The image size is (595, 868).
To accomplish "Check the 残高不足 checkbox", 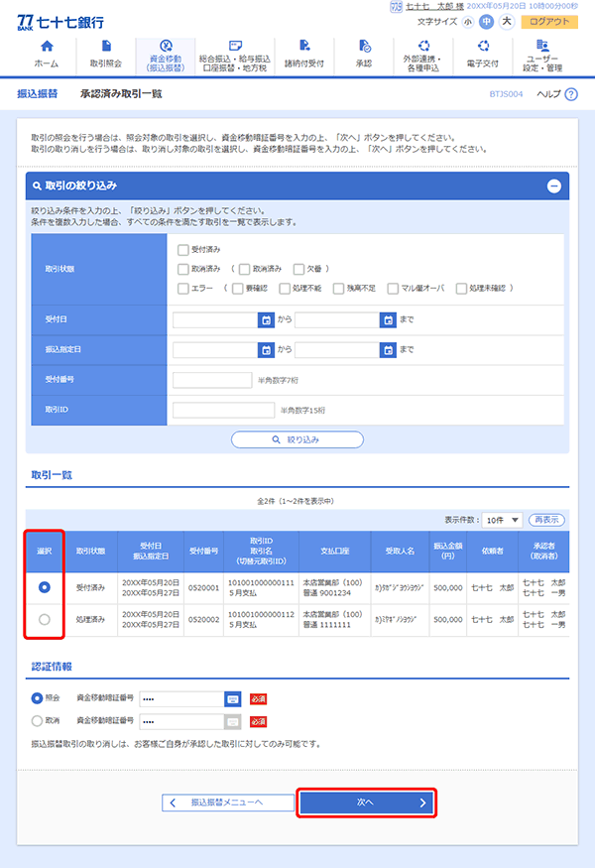I will [x=339, y=289].
